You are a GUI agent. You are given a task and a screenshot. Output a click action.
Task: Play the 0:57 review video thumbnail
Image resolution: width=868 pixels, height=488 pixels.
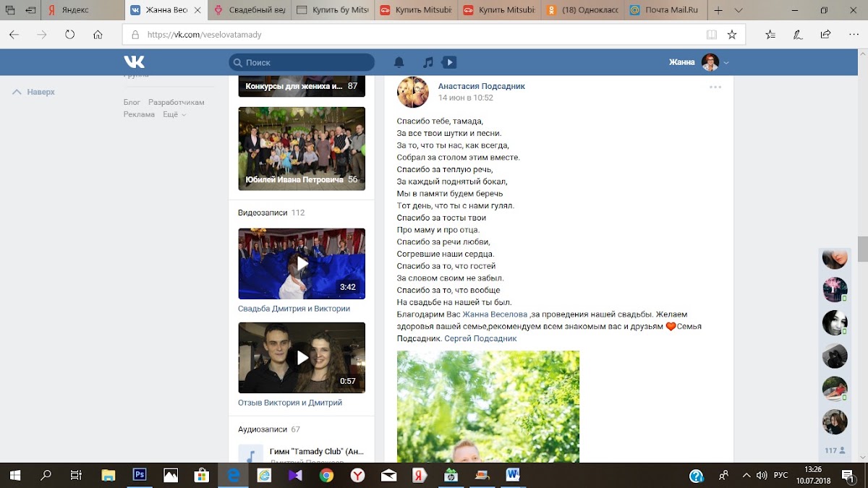[x=302, y=358]
